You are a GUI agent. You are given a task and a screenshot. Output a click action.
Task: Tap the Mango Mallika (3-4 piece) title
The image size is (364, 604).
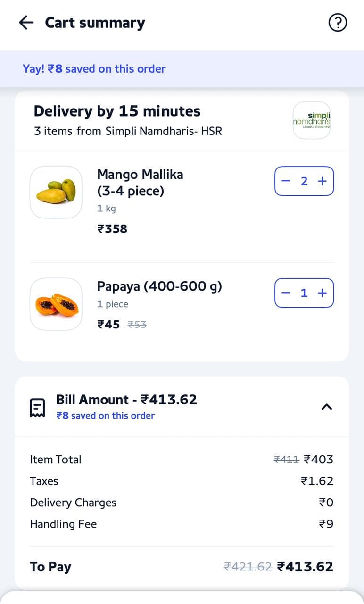[x=140, y=183]
